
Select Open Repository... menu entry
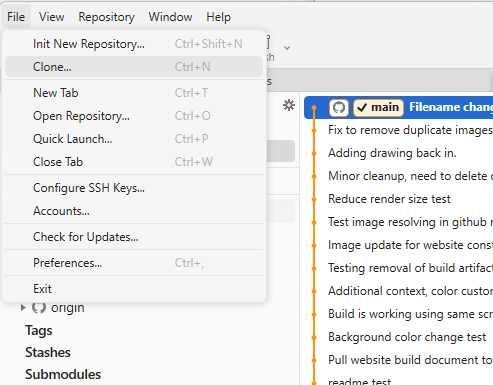(134, 116)
